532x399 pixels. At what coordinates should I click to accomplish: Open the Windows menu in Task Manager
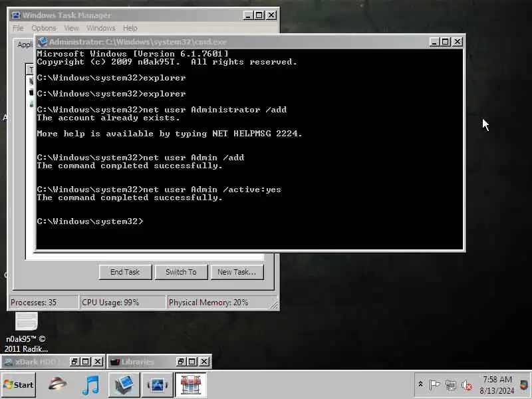pos(101,28)
